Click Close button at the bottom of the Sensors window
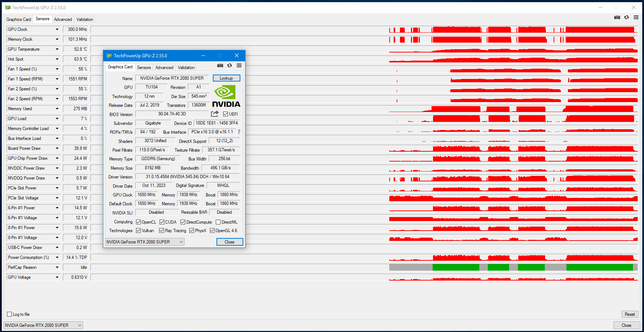644x332 pixels. (x=627, y=325)
